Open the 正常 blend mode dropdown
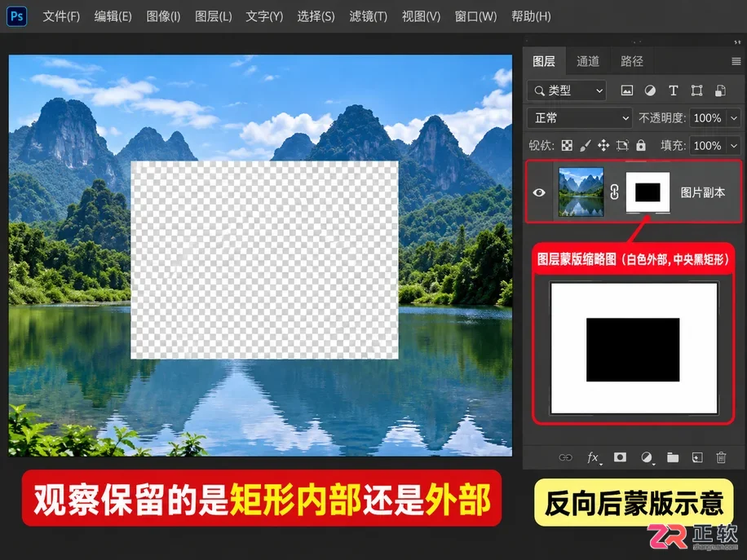Image resolution: width=747 pixels, height=560 pixels. 580,118
